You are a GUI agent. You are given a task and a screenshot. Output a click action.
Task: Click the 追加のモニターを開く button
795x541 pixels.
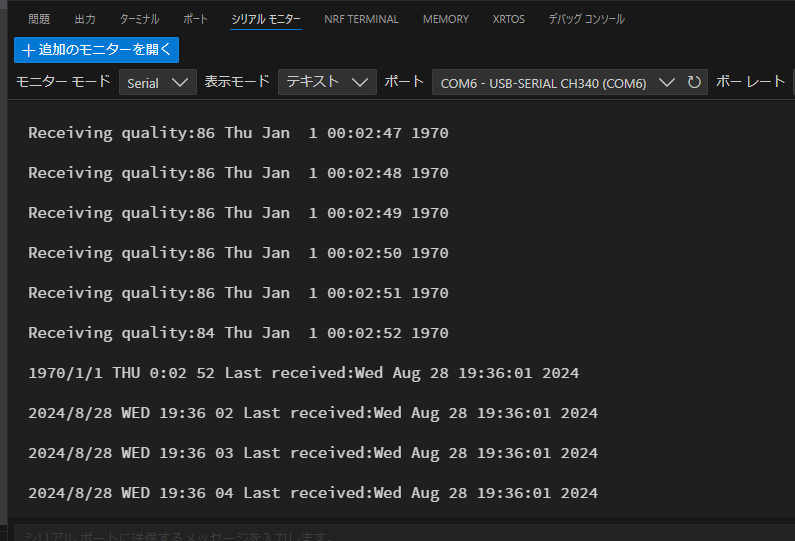(97, 49)
